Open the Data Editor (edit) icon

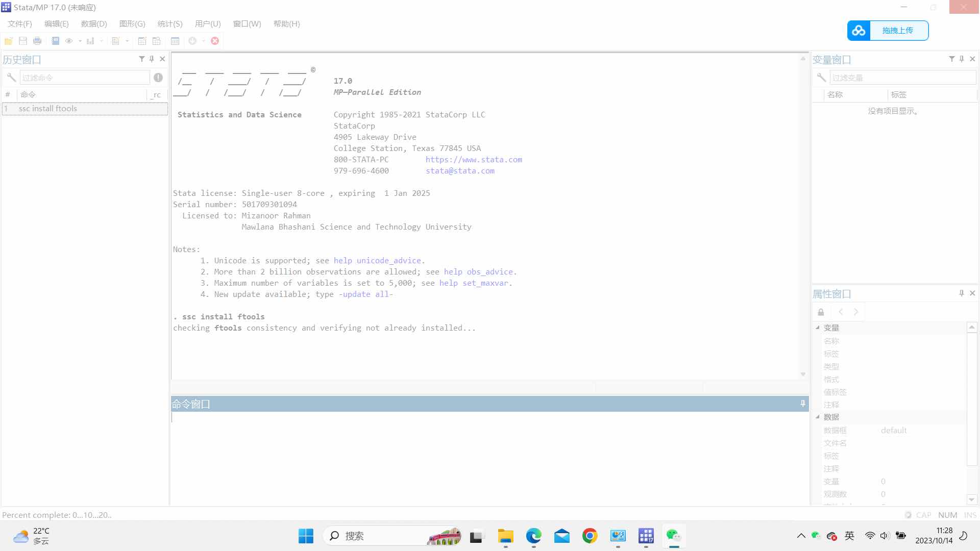(142, 41)
